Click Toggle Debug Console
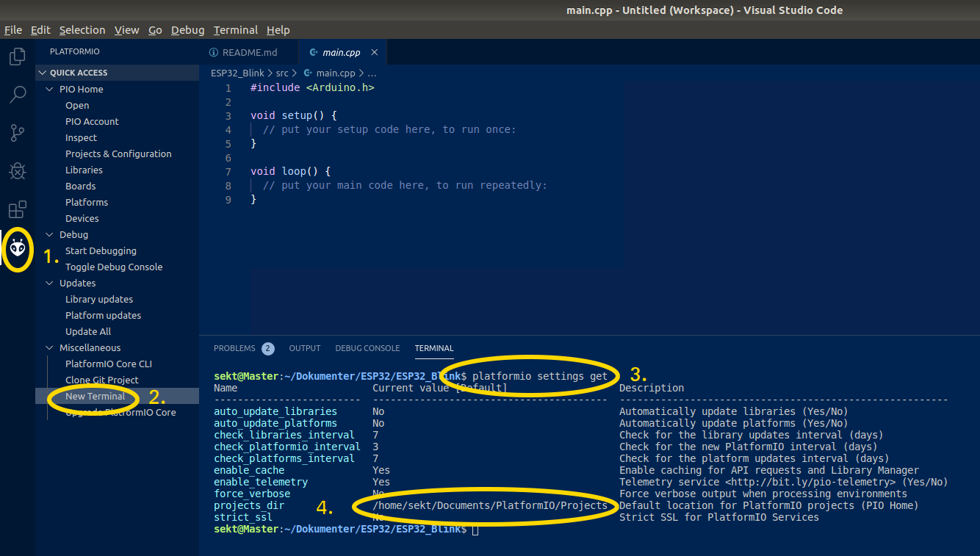The width and height of the screenshot is (980, 556). 114,267
